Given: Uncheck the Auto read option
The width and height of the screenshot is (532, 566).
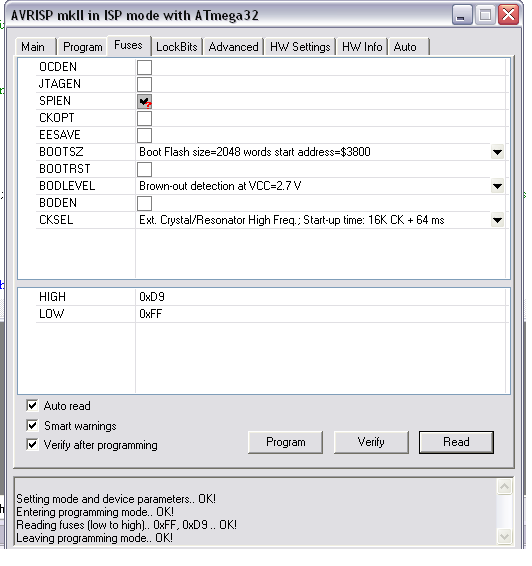Looking at the screenshot, I should point(32,405).
